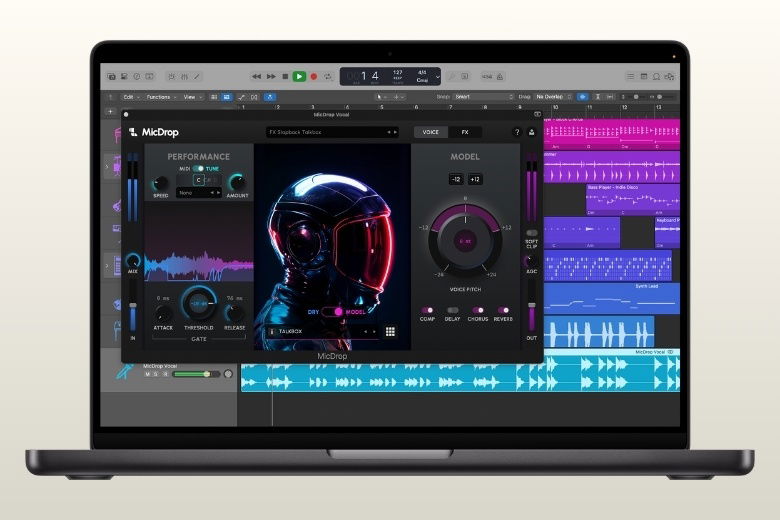The image size is (780, 520).
Task: Open the Note Pads icon
Action: 644,77
